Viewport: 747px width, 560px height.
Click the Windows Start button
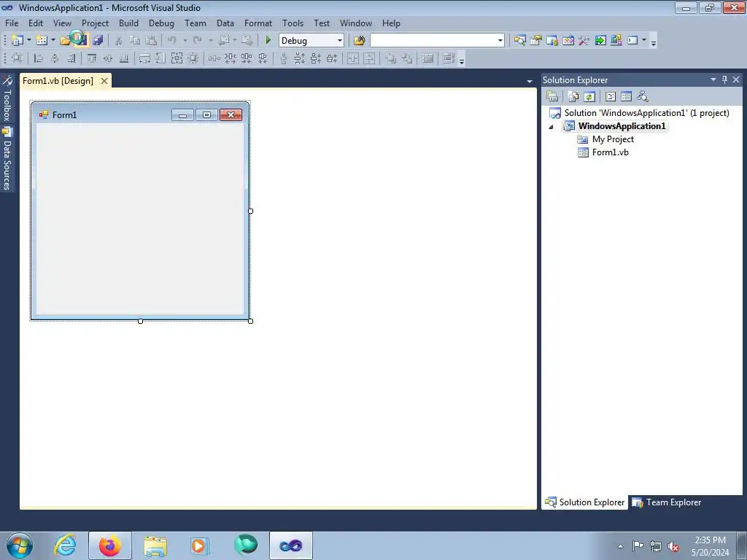point(20,545)
